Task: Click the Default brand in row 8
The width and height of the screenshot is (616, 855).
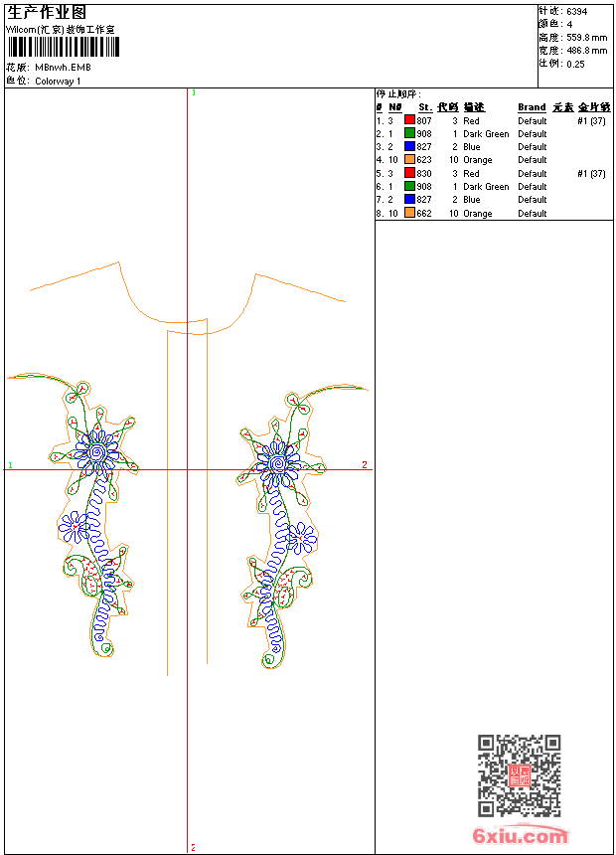Action: [533, 213]
